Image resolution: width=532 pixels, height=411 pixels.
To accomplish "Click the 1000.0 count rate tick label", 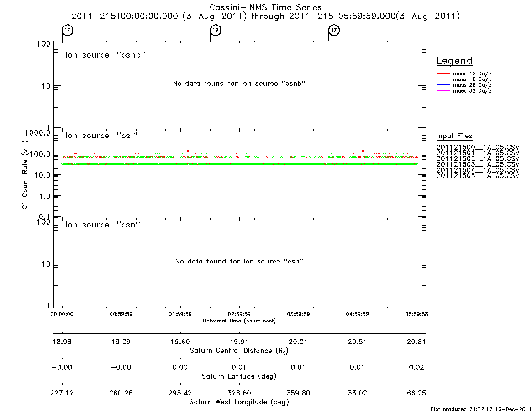I will tap(37, 133).
